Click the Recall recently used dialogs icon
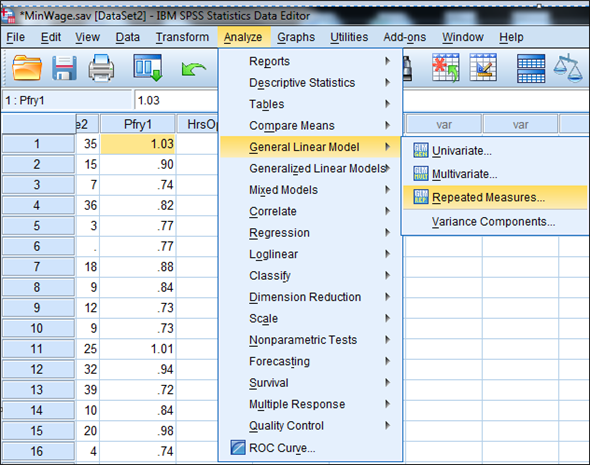This screenshot has width=590, height=465. [x=148, y=68]
